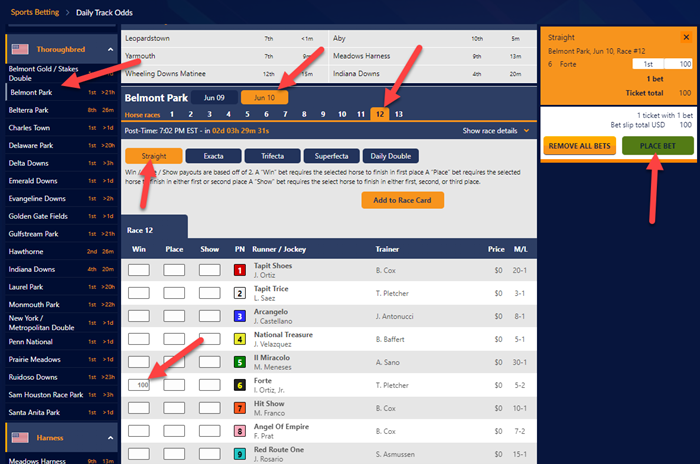
Task: Click Show amount field for Arcangelo
Action: pos(209,316)
